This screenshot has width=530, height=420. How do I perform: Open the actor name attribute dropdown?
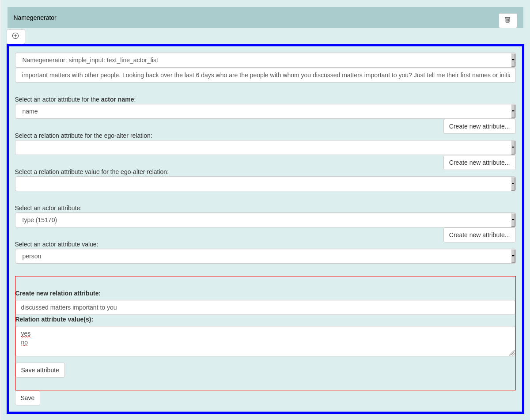pos(265,111)
